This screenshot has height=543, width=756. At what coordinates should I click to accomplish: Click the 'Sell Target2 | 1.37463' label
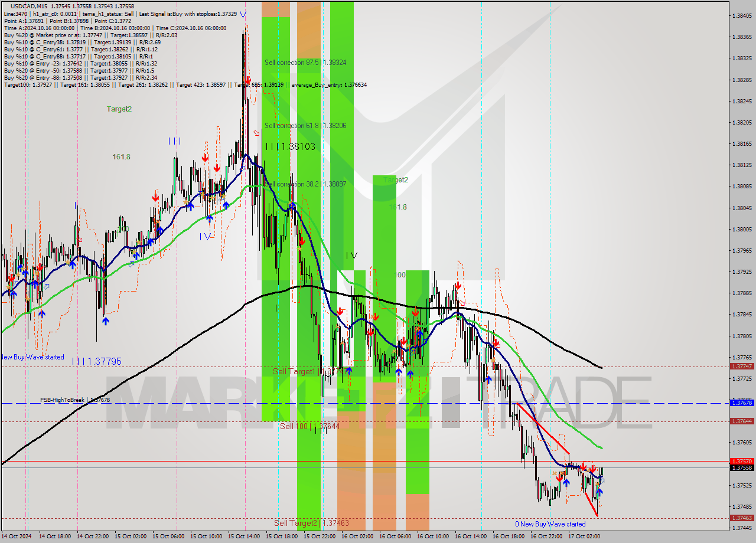pos(311,523)
